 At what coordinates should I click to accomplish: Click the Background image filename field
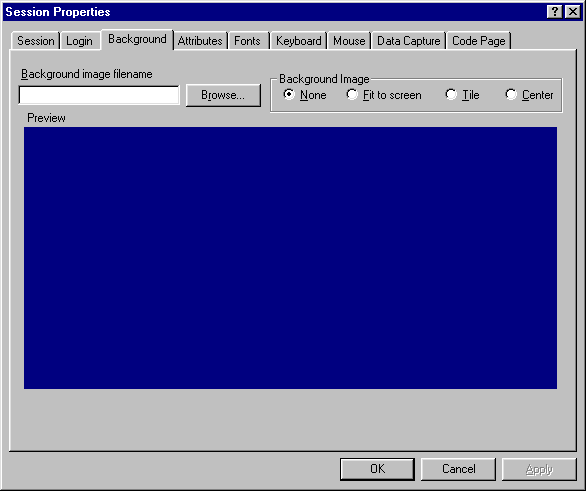click(99, 95)
